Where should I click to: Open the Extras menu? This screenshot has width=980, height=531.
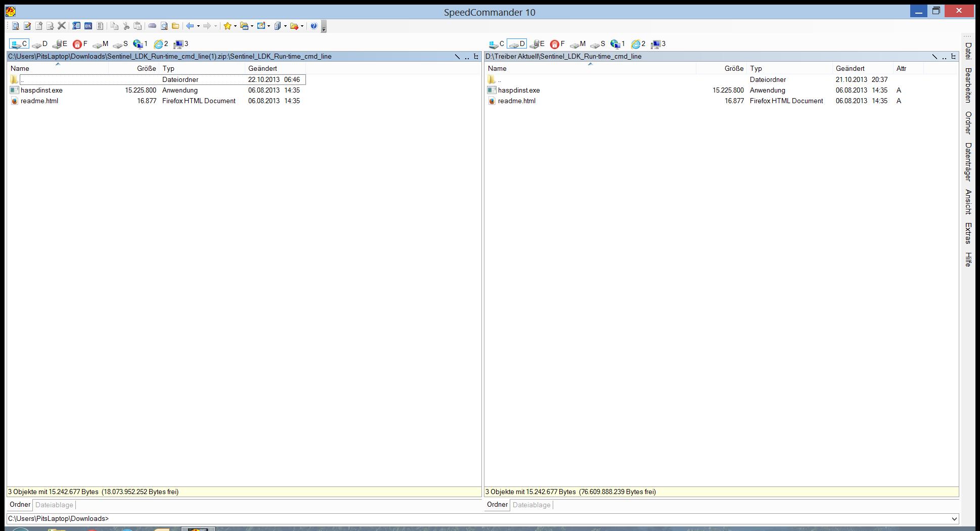(x=968, y=233)
